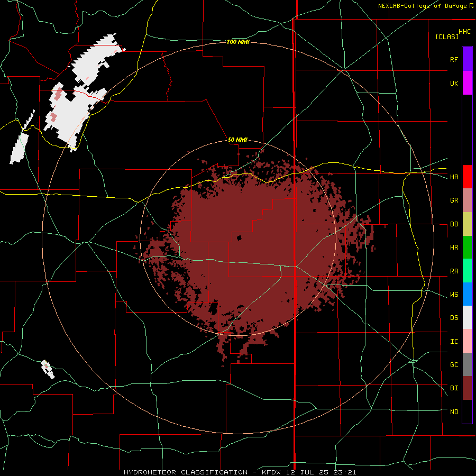This screenshot has width=476, height=476.
Task: Choose the DS white legend swatch
Action: 467,317
